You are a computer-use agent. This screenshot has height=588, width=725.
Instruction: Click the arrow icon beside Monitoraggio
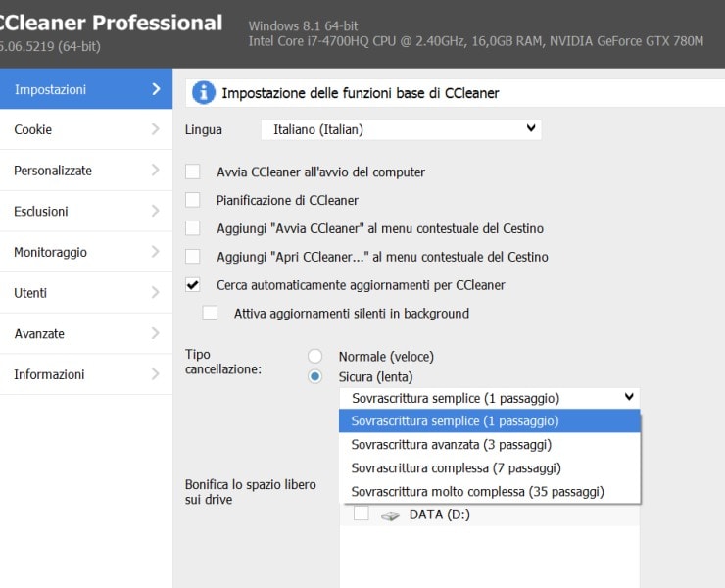155,252
